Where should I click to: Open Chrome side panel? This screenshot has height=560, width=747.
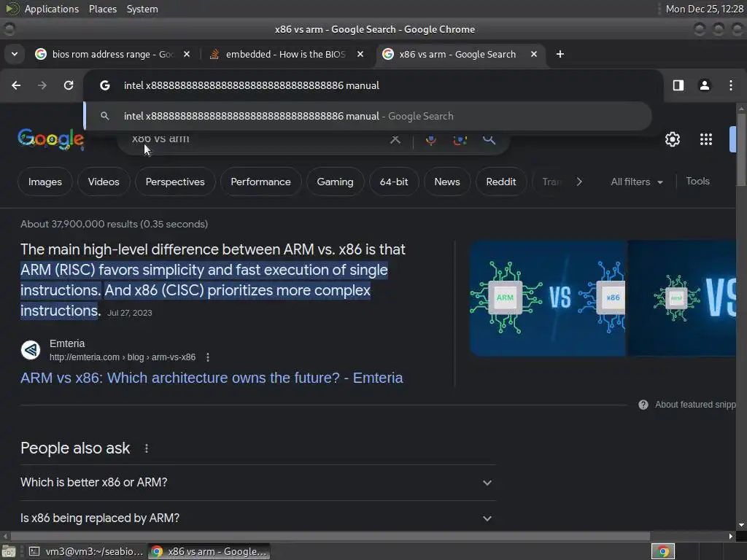coord(678,85)
